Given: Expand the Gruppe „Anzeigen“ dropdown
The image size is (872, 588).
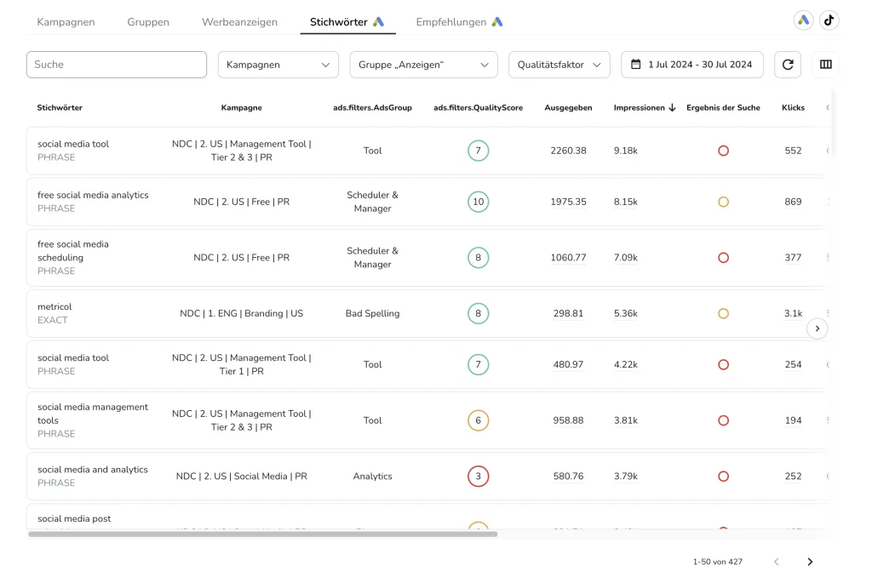Looking at the screenshot, I should coord(423,65).
